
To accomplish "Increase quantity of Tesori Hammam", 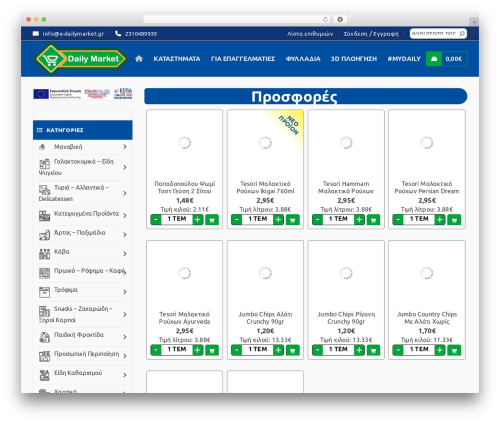I will [x=359, y=220].
